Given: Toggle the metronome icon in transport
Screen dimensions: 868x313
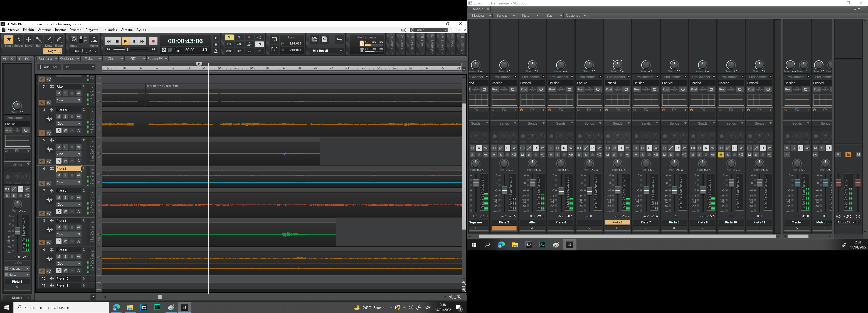Looking at the screenshot, I should (x=216, y=51).
